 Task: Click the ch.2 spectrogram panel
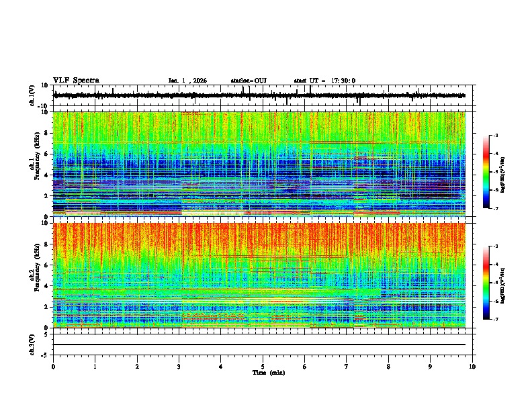[259, 275]
